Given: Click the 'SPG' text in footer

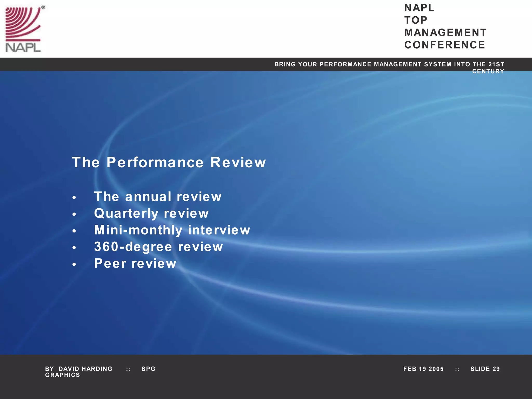Looking at the screenshot, I should pos(148,369).
